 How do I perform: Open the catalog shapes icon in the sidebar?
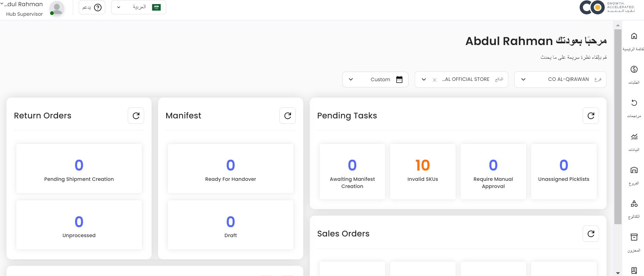634,204
